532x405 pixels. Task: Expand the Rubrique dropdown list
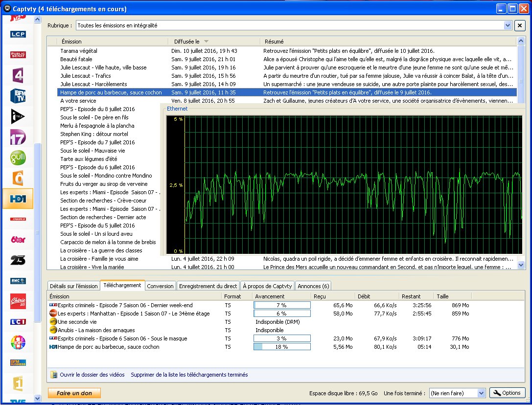click(x=508, y=25)
